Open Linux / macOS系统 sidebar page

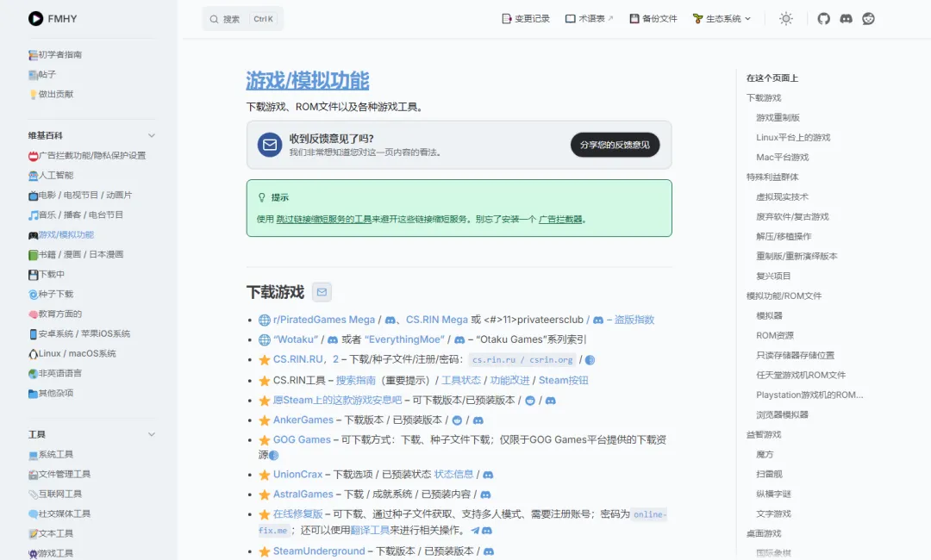click(x=72, y=353)
